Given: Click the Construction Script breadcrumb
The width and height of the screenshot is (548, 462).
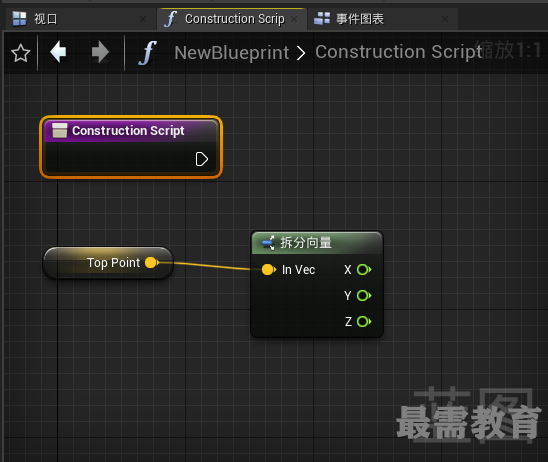Looking at the screenshot, I should (398, 52).
